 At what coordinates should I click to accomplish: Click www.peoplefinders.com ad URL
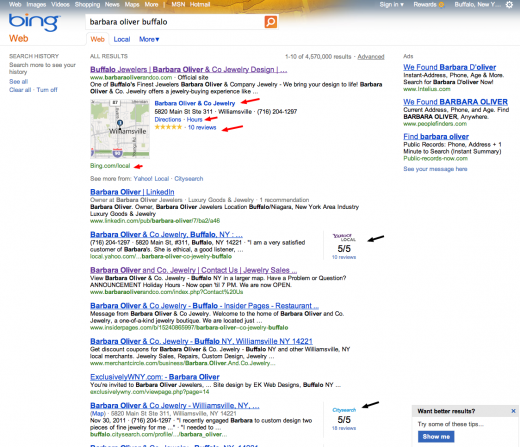(435, 124)
